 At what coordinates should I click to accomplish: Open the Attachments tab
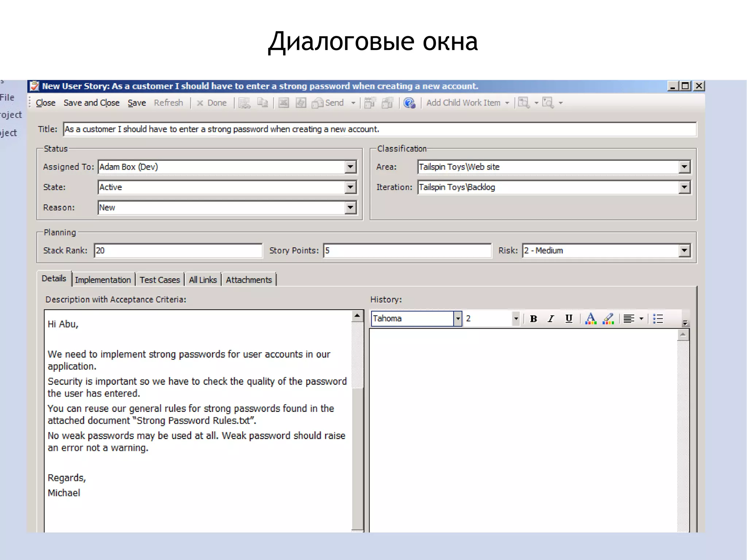(x=249, y=280)
